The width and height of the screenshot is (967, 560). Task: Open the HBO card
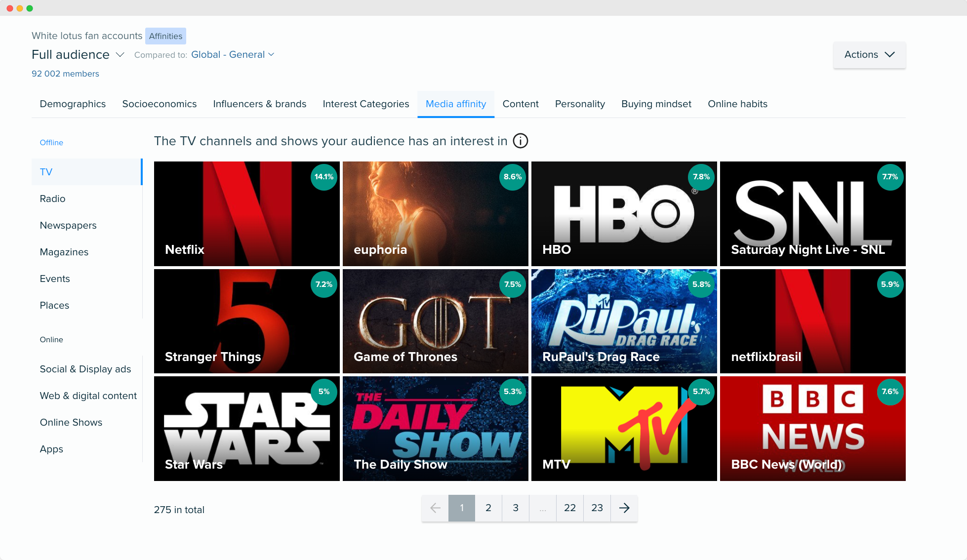pos(624,214)
